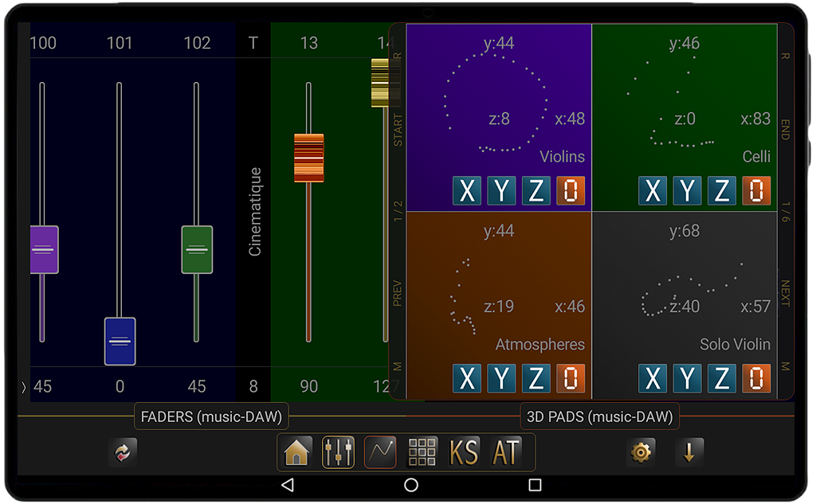Open the settings gear icon
Screen dimensions: 816x504
pyautogui.click(x=641, y=453)
